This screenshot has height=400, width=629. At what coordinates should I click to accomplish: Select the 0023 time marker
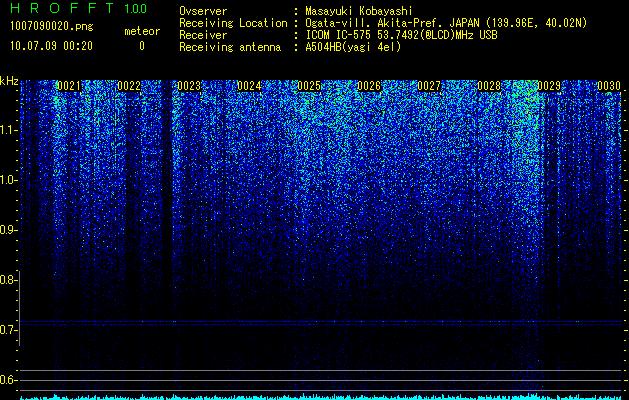click(189, 86)
